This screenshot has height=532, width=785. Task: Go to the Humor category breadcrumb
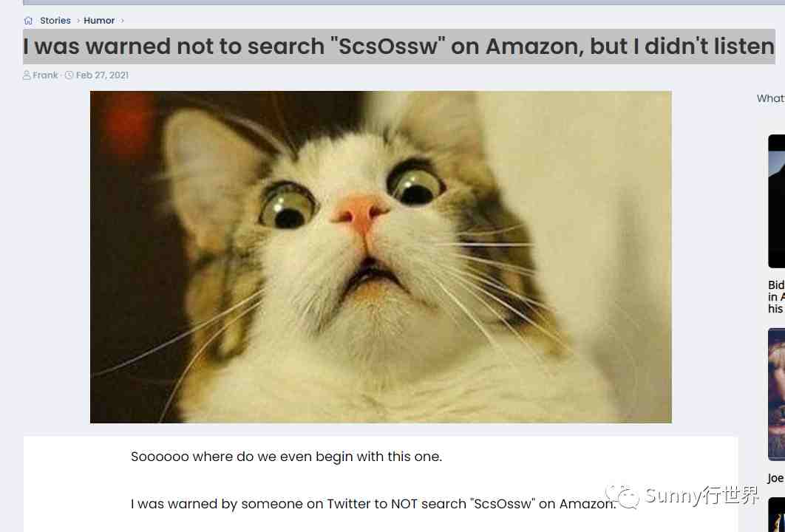pos(99,21)
